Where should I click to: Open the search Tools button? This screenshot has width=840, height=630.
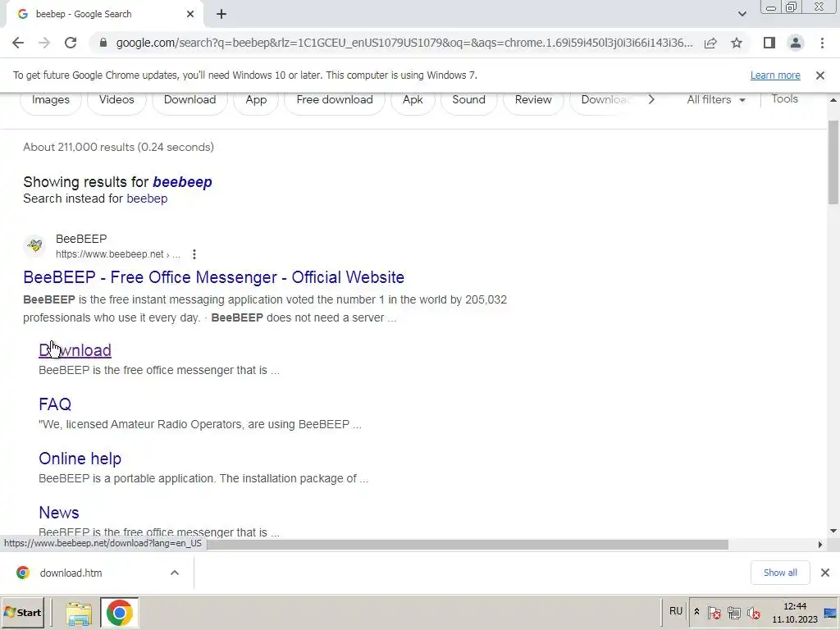[x=784, y=99]
